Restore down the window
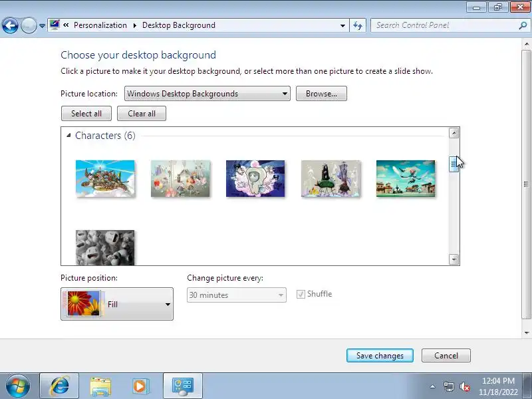The image size is (532, 399). [498, 7]
